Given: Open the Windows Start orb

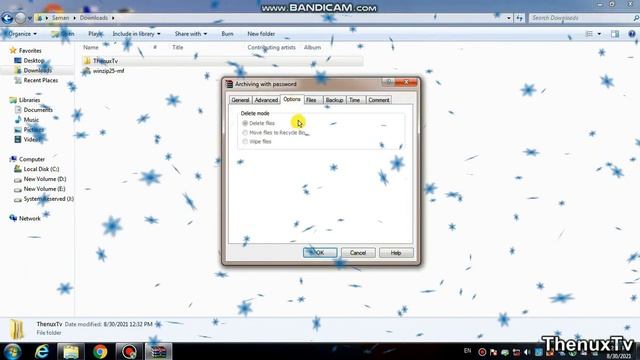Looking at the screenshot, I should pos(12,351).
